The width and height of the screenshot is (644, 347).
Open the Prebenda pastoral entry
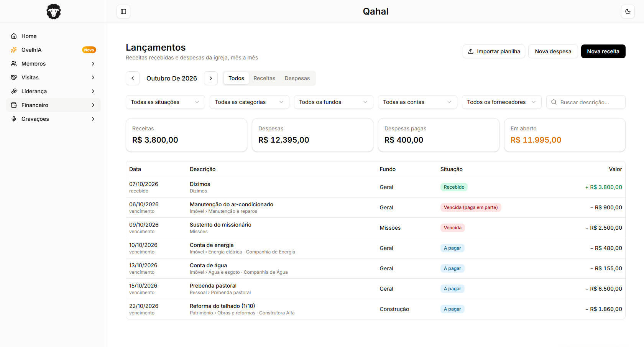click(376, 289)
